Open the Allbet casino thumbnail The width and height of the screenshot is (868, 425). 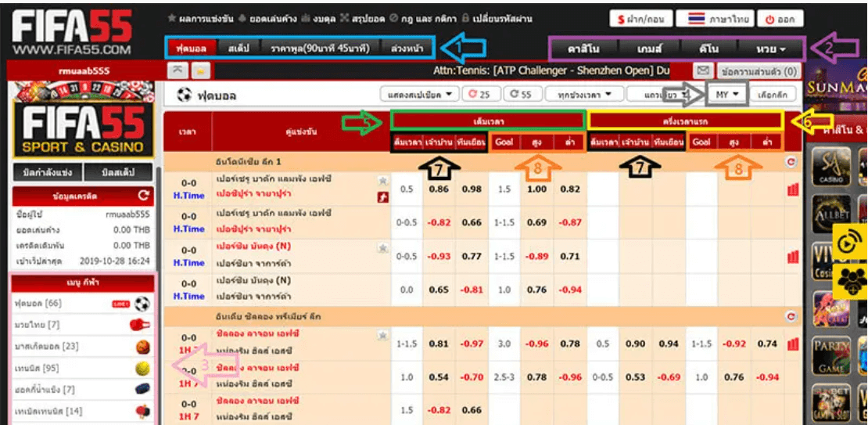[831, 214]
